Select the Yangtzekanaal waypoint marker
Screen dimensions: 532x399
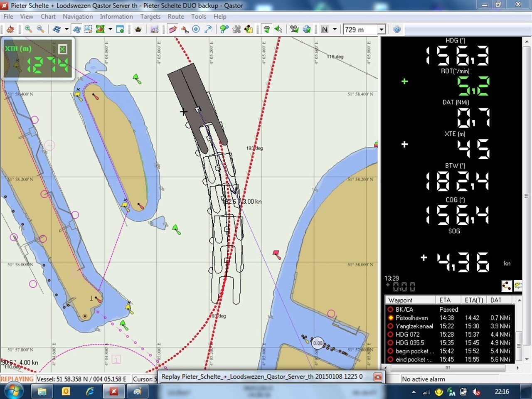pos(390,326)
